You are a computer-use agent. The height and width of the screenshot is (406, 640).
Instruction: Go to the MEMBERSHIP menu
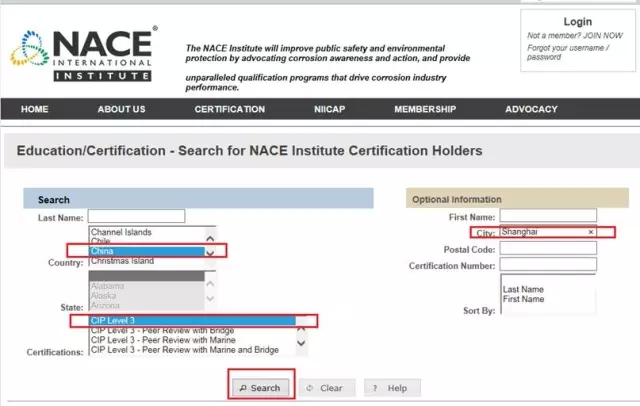tap(425, 109)
